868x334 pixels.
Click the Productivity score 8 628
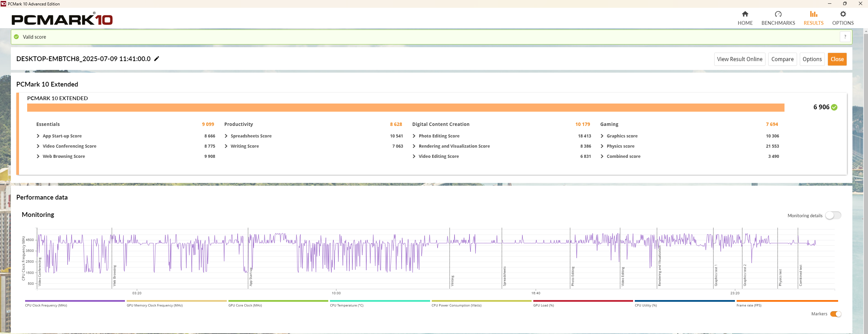click(396, 125)
